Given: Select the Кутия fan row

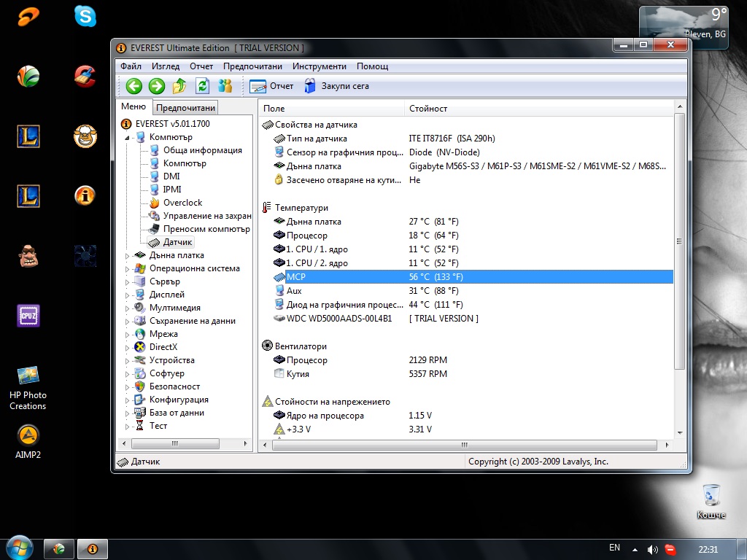Looking at the screenshot, I should [467, 374].
